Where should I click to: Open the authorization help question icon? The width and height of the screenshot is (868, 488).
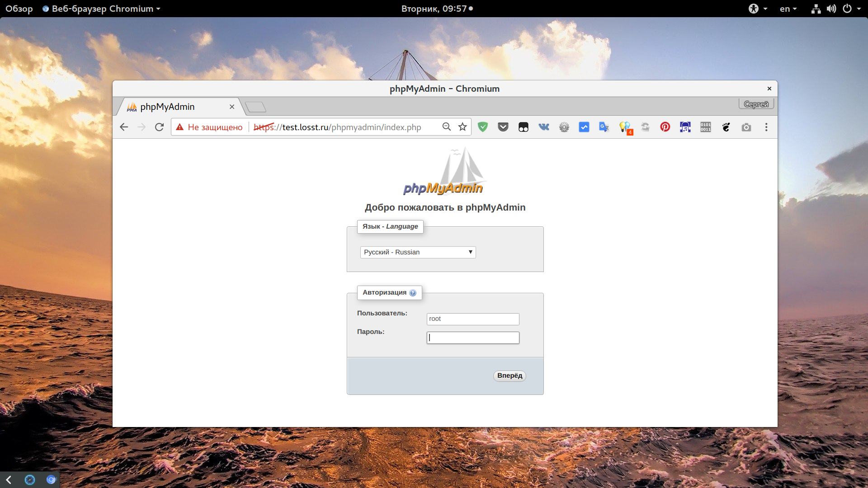[413, 293]
